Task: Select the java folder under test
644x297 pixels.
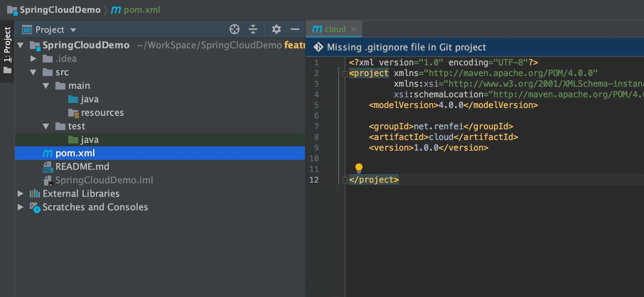Action: pyautogui.click(x=160, y=140)
